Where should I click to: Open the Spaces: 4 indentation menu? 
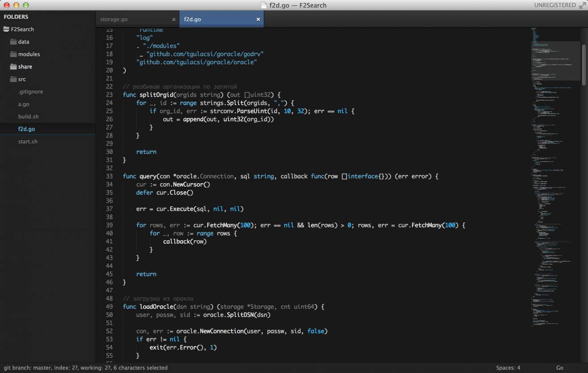508,368
